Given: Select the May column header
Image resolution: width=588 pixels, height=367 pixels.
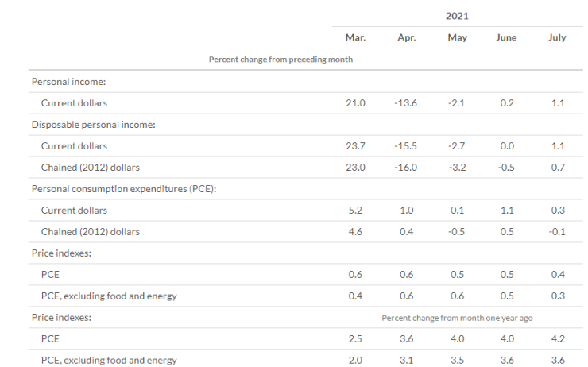Looking at the screenshot, I should pyautogui.click(x=457, y=37).
